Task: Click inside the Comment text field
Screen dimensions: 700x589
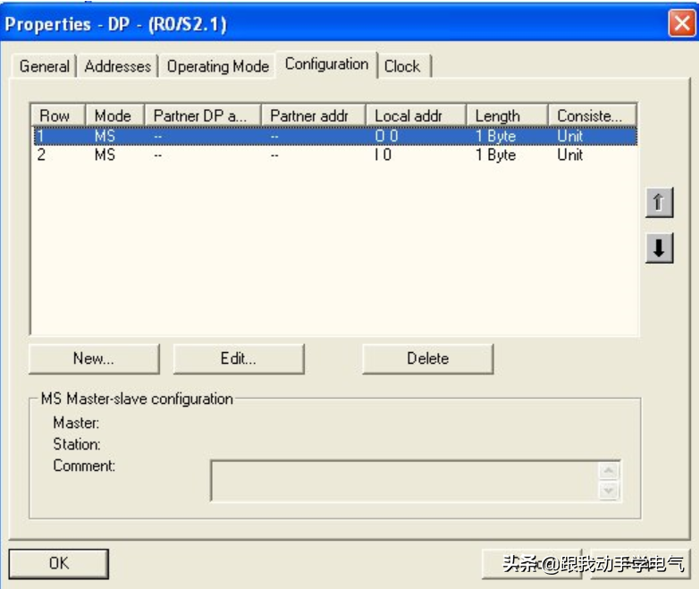Action: tap(404, 481)
